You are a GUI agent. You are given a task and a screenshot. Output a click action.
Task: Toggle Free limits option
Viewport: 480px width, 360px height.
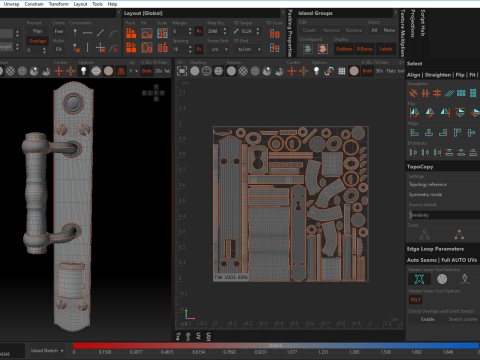coord(59,31)
